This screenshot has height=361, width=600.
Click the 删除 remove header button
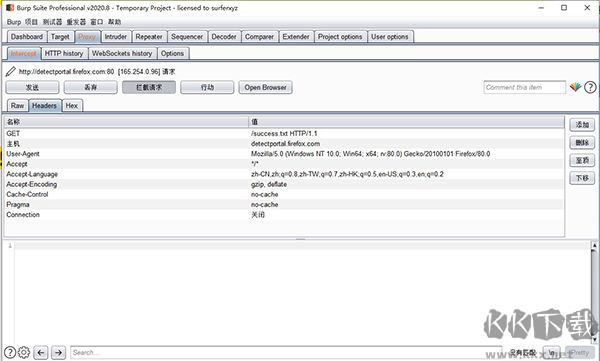click(x=582, y=142)
